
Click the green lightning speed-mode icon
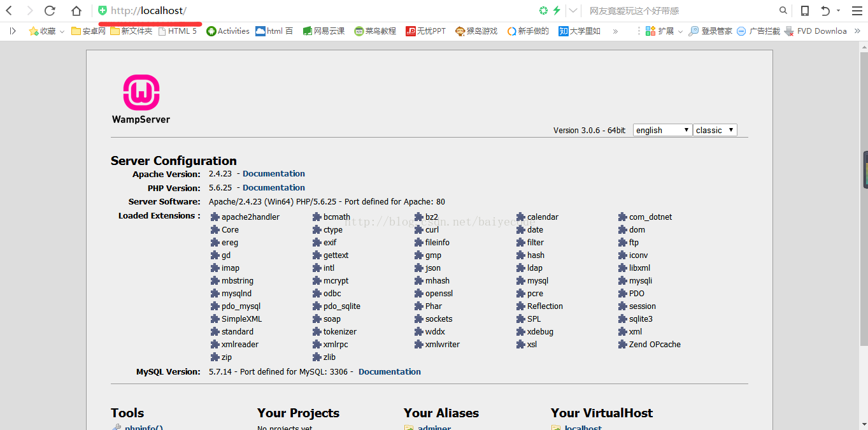pos(557,11)
